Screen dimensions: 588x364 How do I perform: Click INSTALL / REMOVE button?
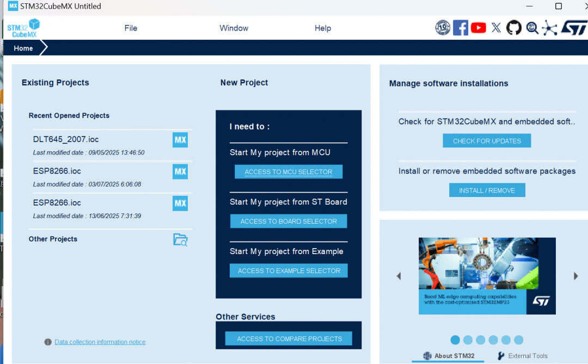point(487,190)
